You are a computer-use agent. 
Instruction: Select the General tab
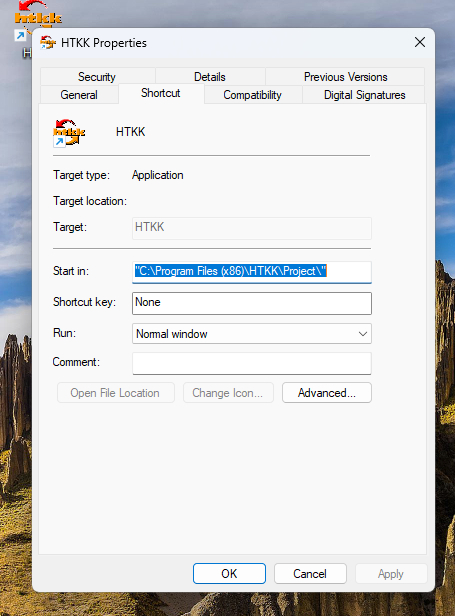(79, 95)
